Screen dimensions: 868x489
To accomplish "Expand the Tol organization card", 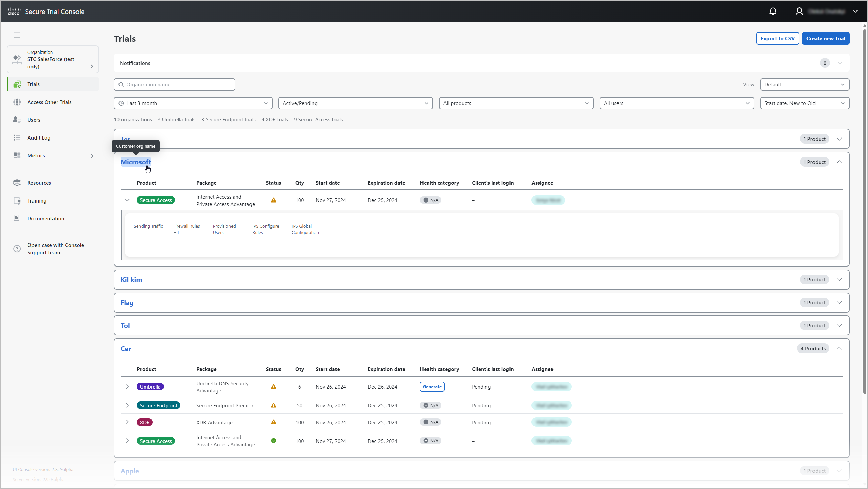I will 839,325.
